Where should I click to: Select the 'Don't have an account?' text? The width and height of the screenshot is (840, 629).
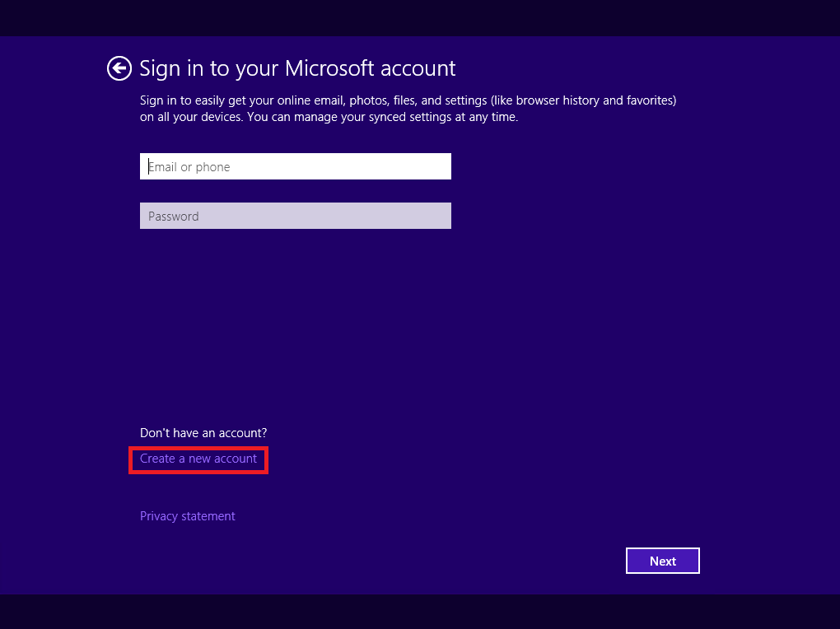point(203,433)
